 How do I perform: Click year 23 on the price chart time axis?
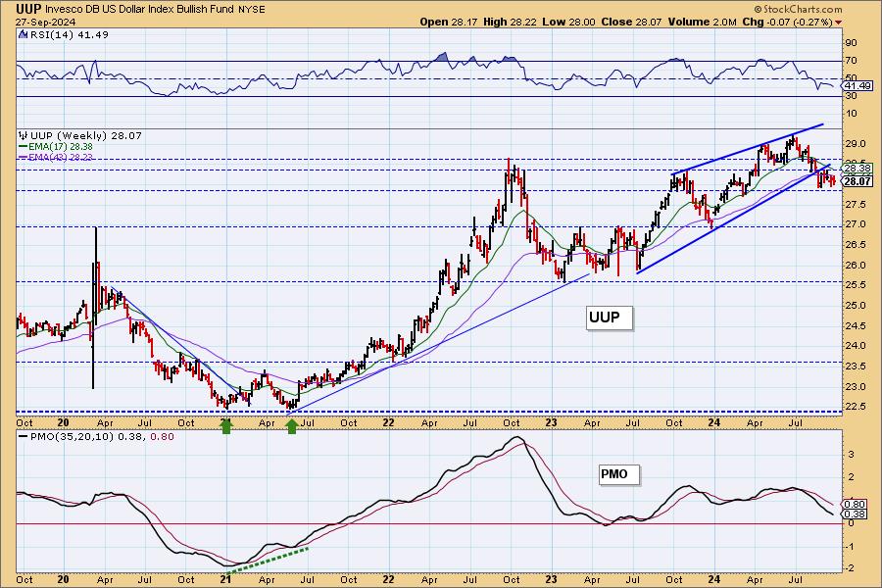point(551,422)
